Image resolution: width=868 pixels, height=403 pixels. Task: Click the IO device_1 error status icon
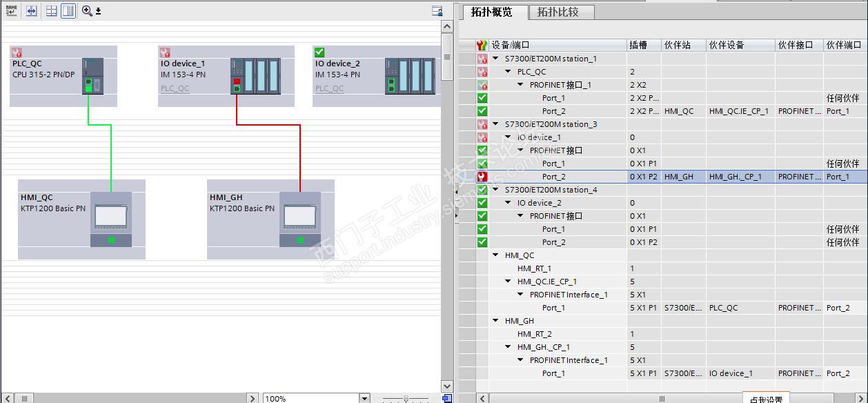[x=164, y=52]
